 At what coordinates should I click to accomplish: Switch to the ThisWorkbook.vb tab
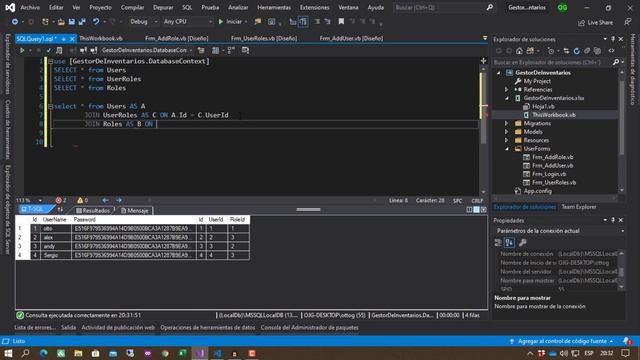tap(101, 38)
